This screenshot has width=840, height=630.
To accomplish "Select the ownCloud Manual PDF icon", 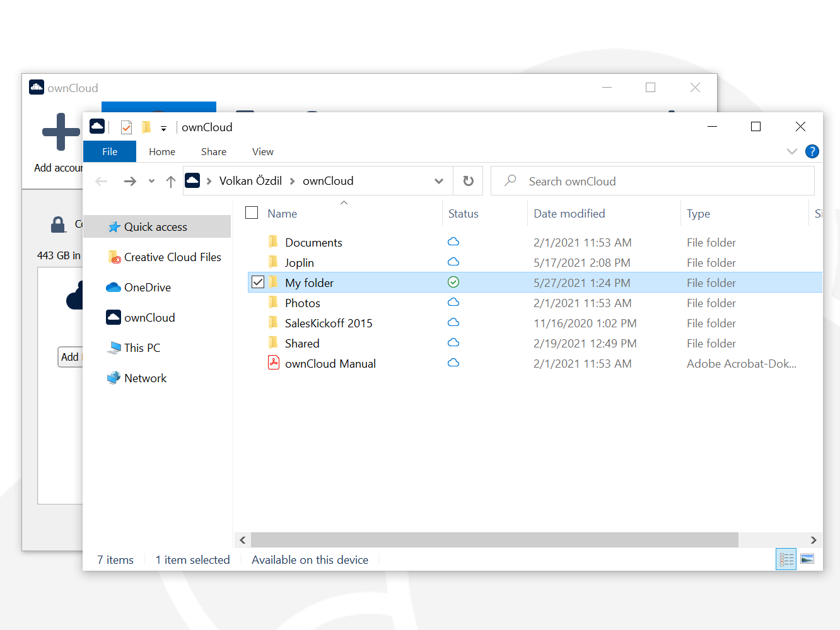I will pyautogui.click(x=274, y=363).
